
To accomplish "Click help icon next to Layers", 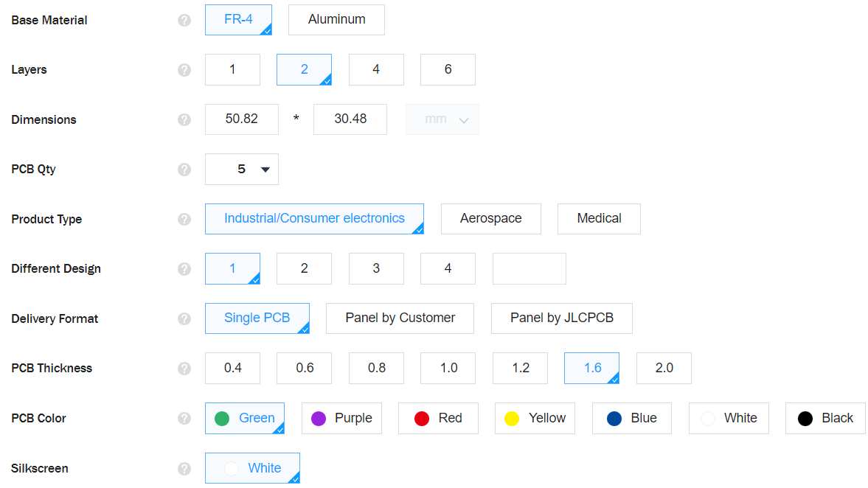I will click(x=184, y=70).
